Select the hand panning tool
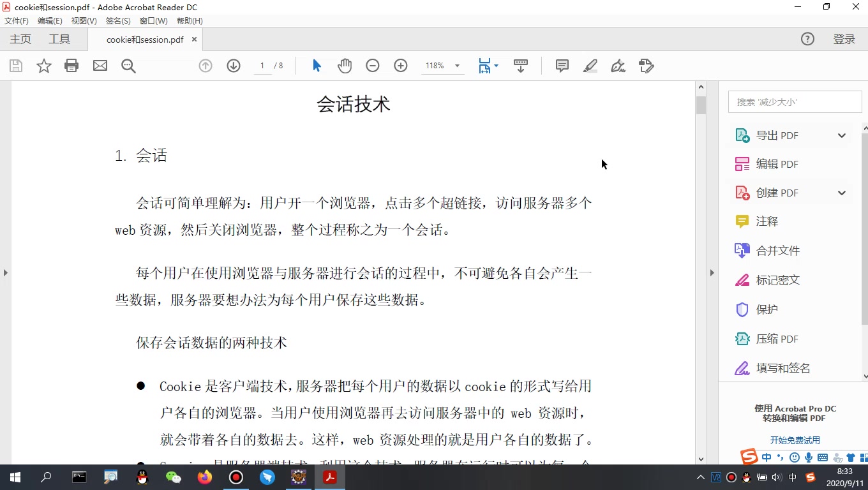The width and height of the screenshot is (868, 490). (x=345, y=66)
